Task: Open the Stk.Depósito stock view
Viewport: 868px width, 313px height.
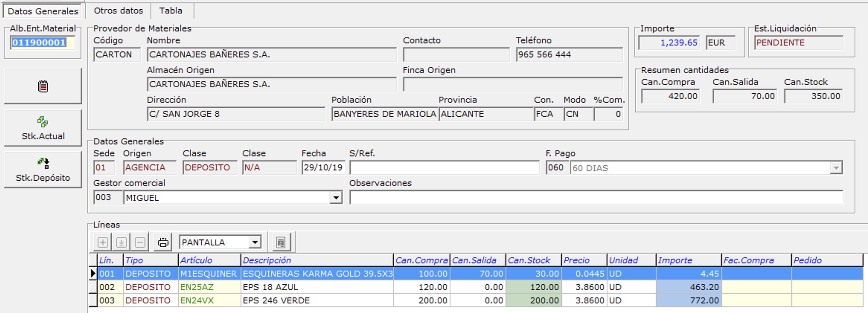Action: [x=43, y=170]
